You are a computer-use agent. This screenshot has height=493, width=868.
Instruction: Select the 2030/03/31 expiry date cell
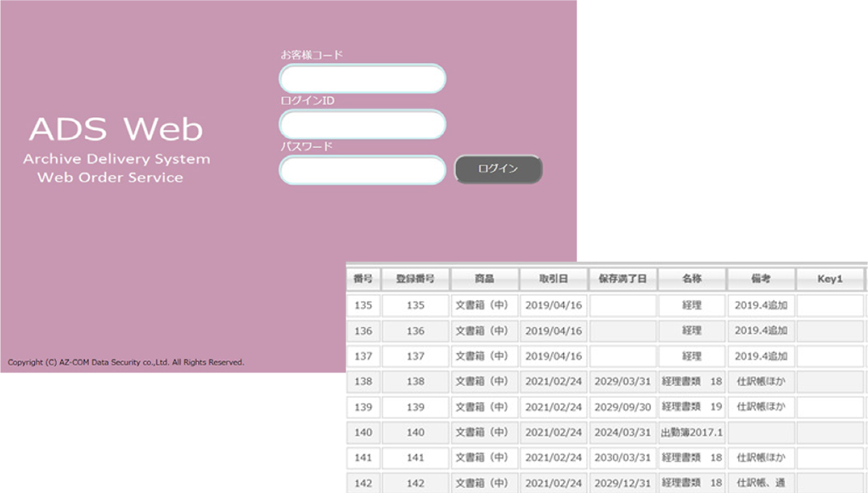click(623, 458)
